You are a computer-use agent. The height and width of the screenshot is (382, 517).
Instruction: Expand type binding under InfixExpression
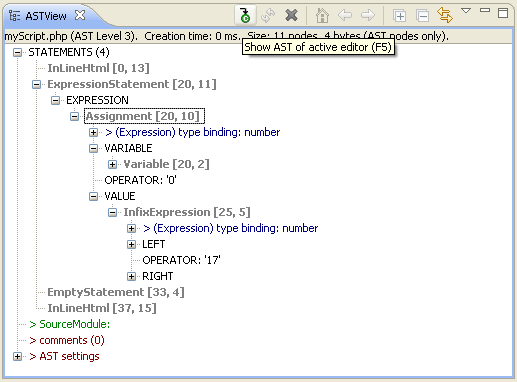[x=131, y=228]
